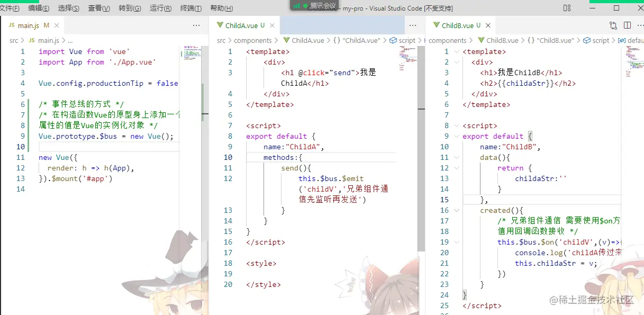The image size is (644, 315).
Task: Click the ChildA.vue file breadcrumb with Vue icon
Action: click(304, 40)
